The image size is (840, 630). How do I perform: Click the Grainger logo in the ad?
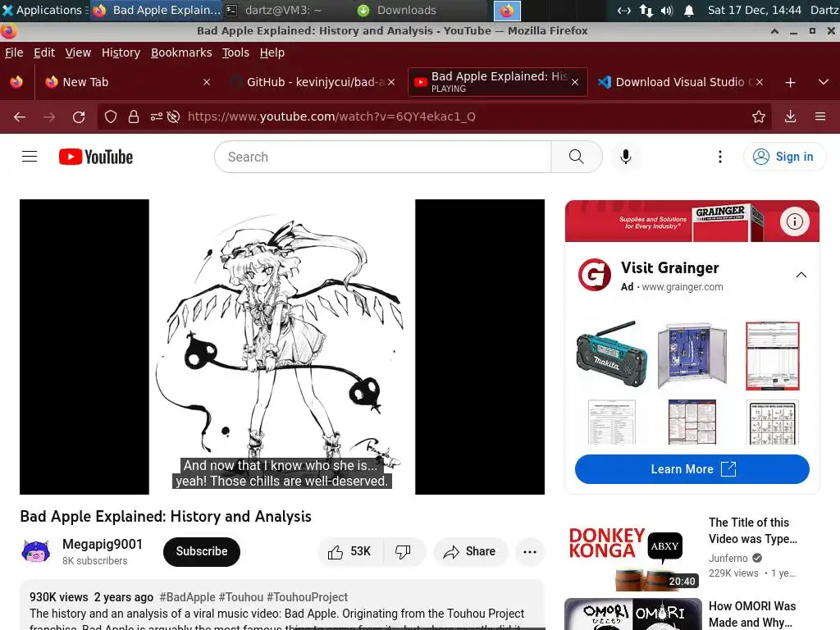(595, 274)
